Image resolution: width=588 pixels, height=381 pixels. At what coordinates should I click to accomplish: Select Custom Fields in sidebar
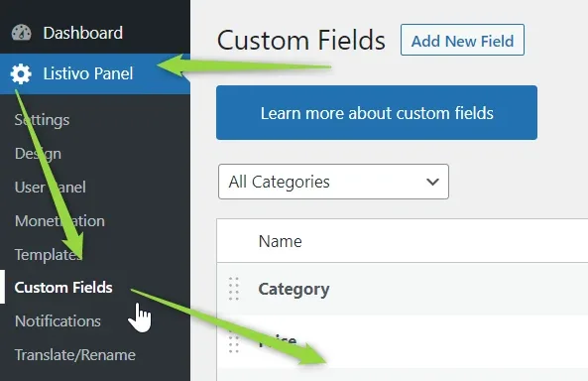click(x=63, y=288)
